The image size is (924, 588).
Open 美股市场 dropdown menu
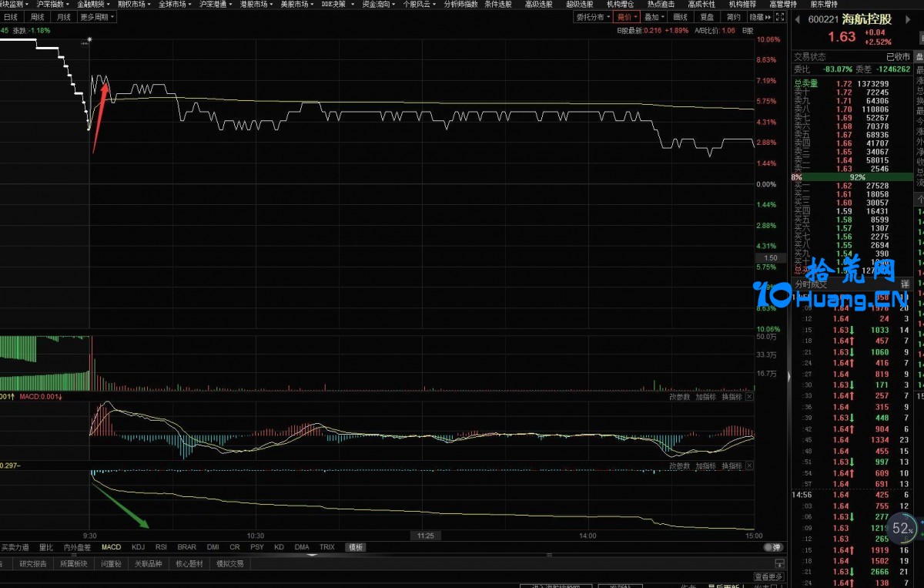tap(296, 4)
